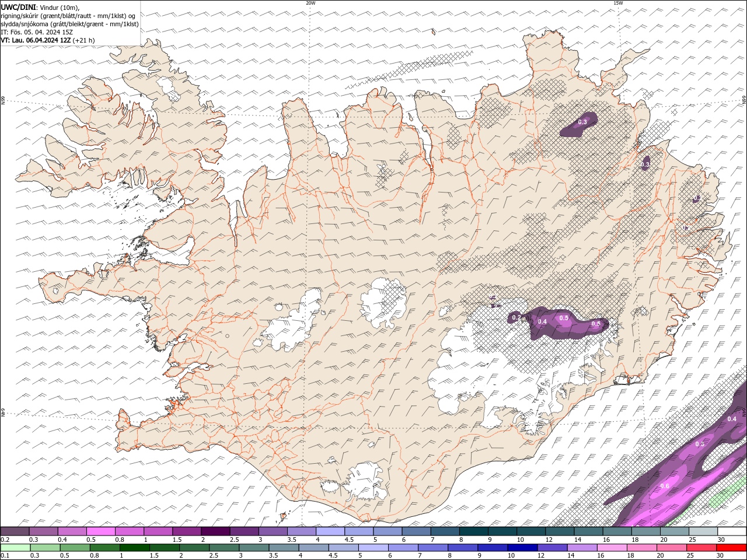Click the salmon-red 25 rain legend swatch

click(x=702, y=548)
